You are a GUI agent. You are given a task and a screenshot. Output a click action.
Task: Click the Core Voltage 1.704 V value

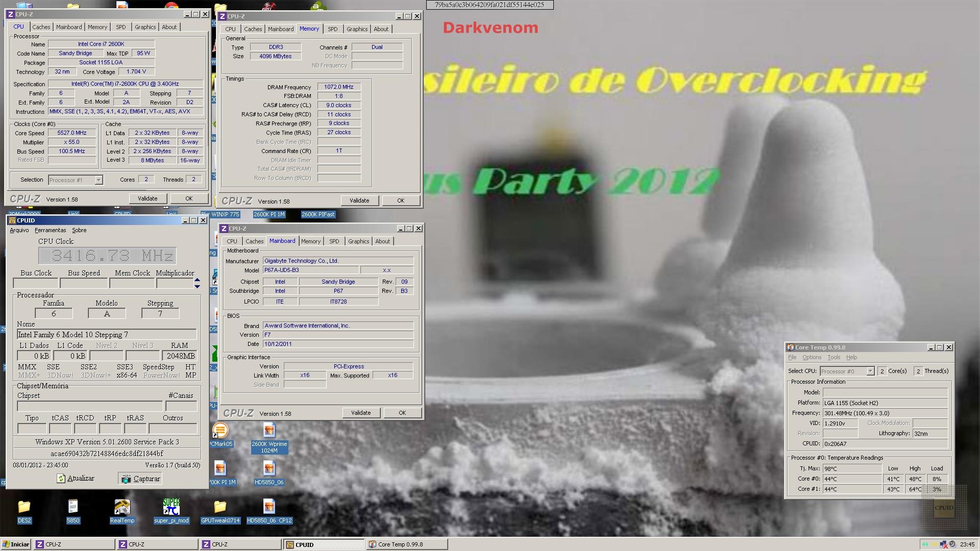pyautogui.click(x=136, y=71)
